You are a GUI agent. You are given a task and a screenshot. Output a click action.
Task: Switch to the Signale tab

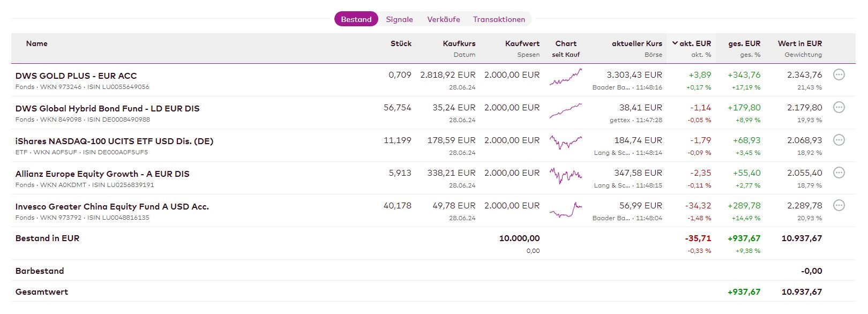pos(399,19)
